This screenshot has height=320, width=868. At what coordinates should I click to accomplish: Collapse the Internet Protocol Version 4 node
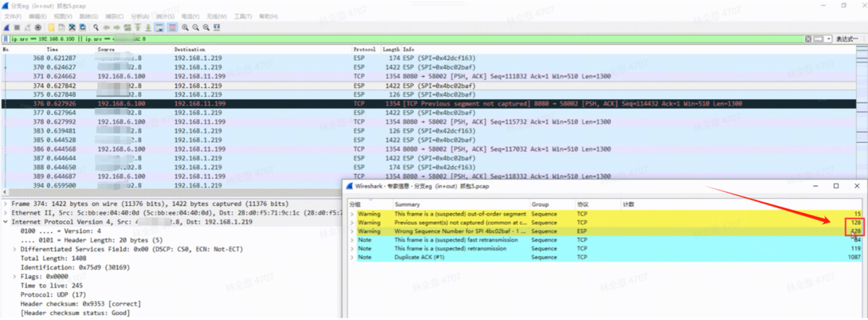coord(6,222)
